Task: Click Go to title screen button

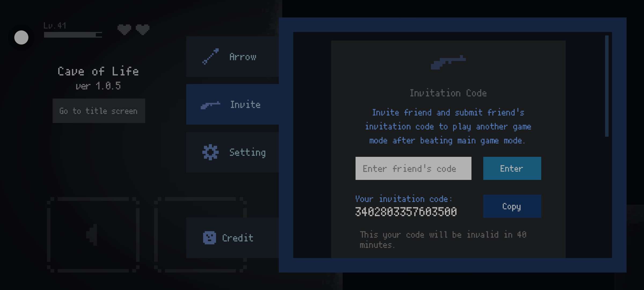Action: (99, 111)
